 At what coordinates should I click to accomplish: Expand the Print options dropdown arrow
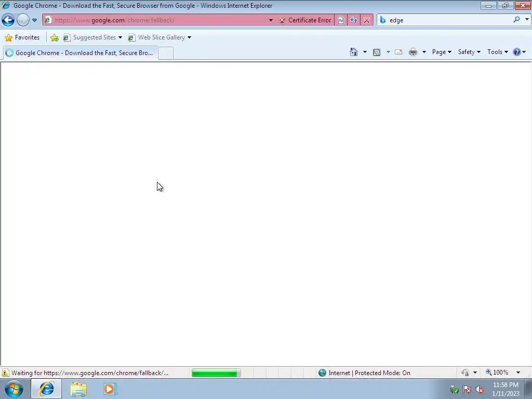click(424, 52)
